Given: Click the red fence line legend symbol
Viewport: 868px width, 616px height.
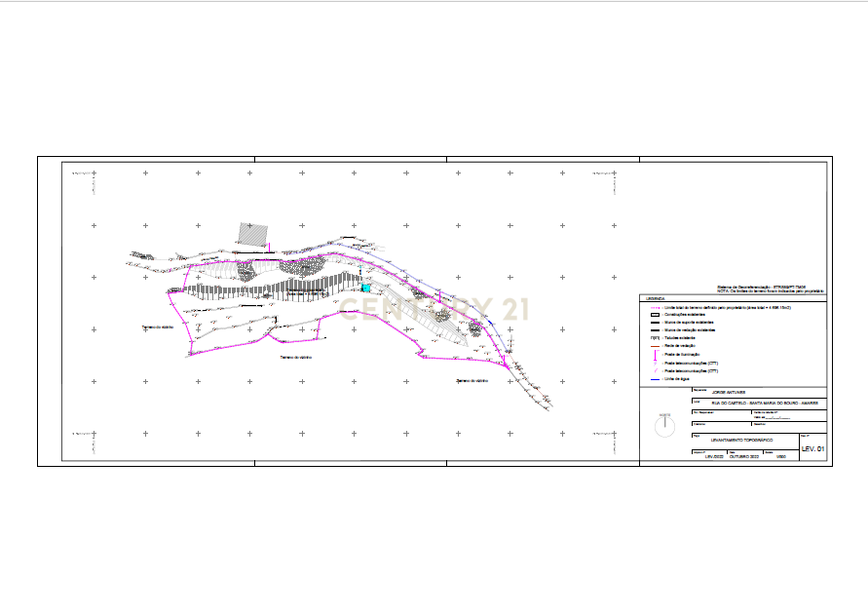Looking at the screenshot, I should (656, 346).
